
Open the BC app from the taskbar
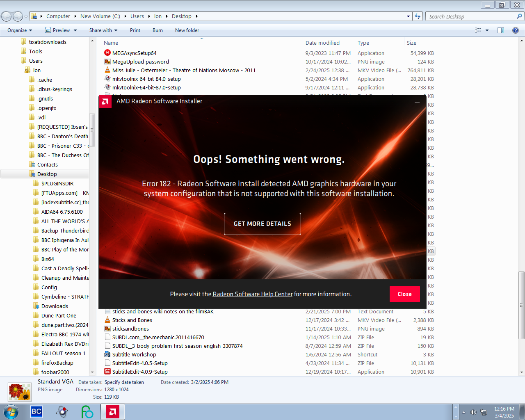37,411
